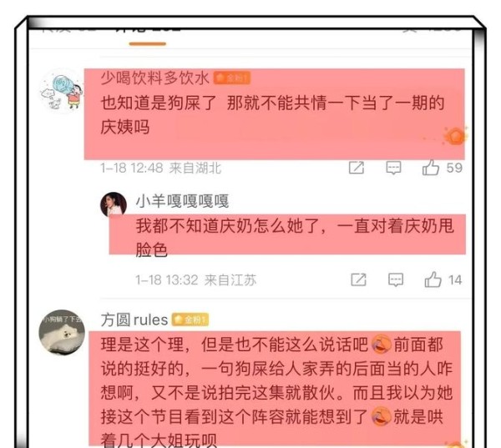Image resolution: width=501 pixels, height=448 pixels.
Task: Open username 小羊嘎嘎嘎嘎
Action: click(x=182, y=201)
